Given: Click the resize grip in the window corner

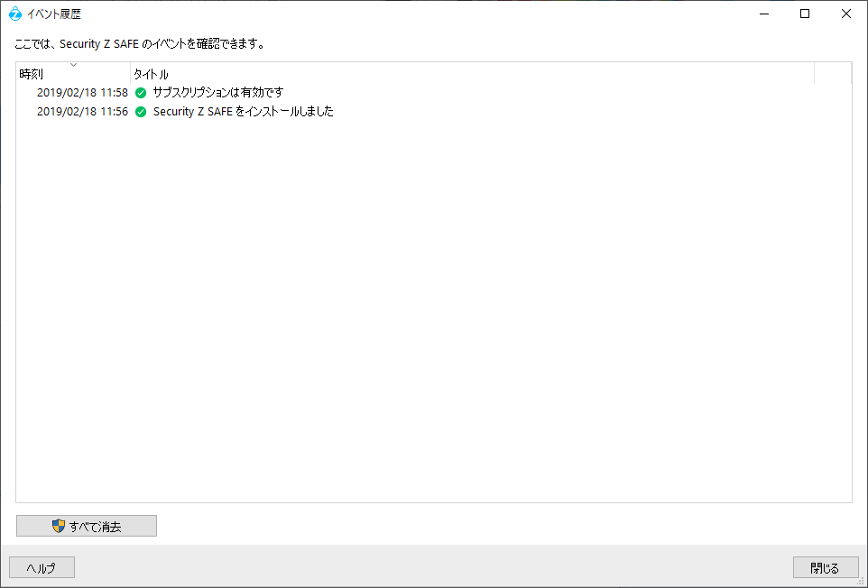Looking at the screenshot, I should pos(860,580).
